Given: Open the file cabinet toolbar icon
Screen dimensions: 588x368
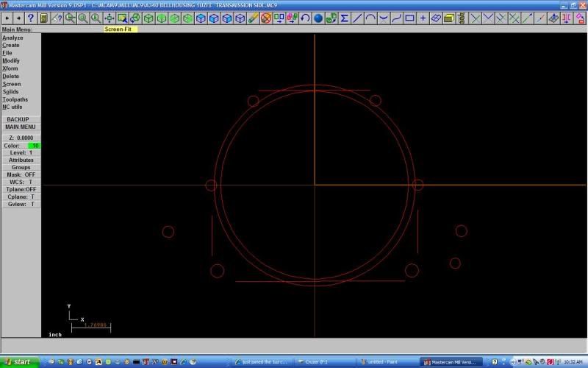Looking at the screenshot, I should tap(43, 18).
